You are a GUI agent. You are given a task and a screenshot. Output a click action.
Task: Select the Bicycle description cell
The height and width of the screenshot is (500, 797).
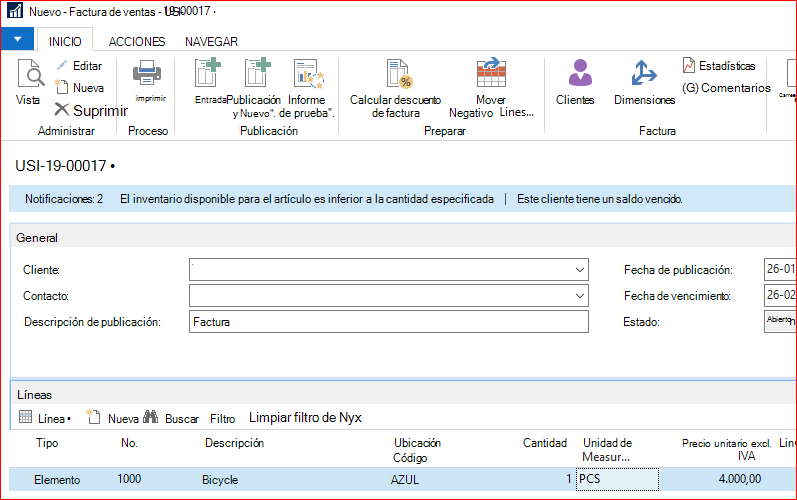[x=220, y=480]
